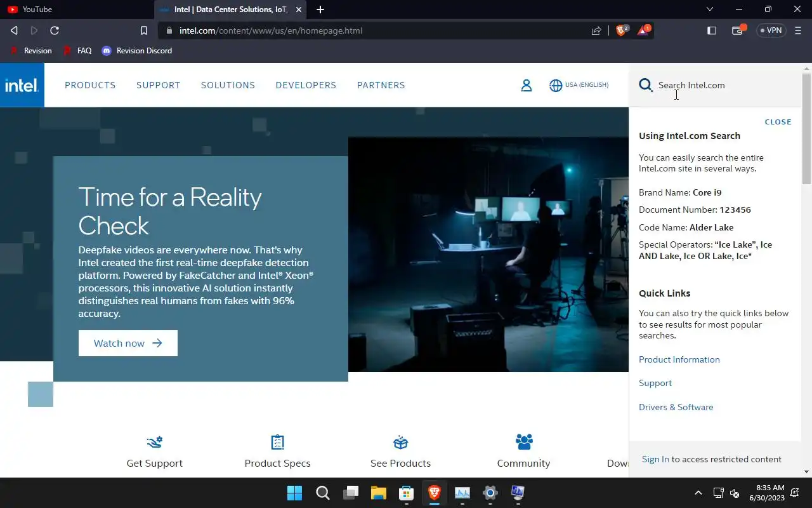The height and width of the screenshot is (508, 812).
Task: Open File Explorer from the taskbar
Action: (x=379, y=493)
